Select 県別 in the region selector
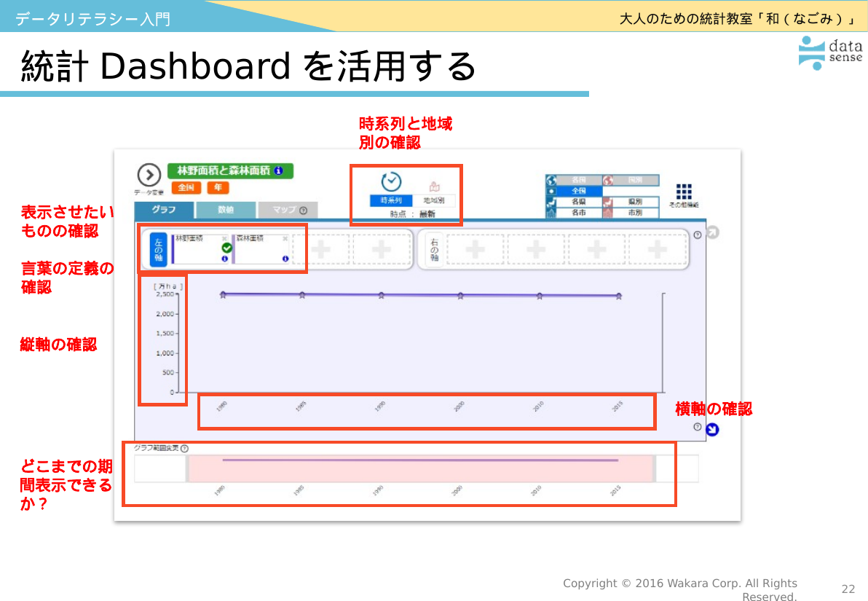Screen dimensions: 868x601 click(636, 203)
